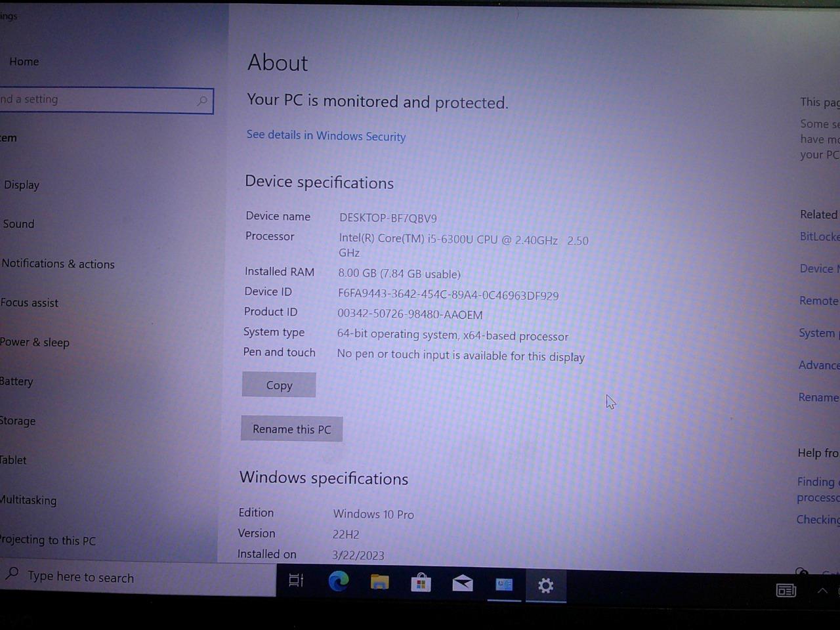Select the Product ID 00342-50726-98480-AAOEM
Image resolution: width=840 pixels, height=630 pixels.
pos(409,314)
